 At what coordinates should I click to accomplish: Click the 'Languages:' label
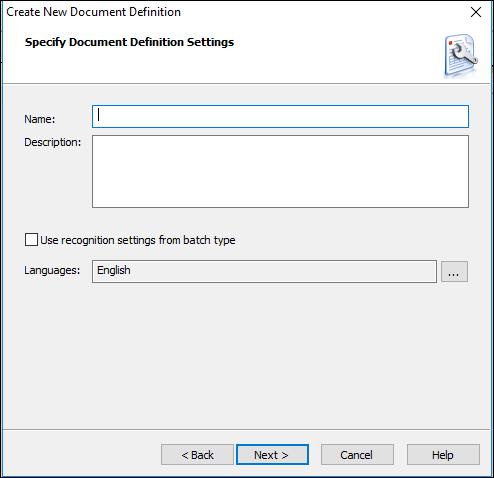[x=52, y=270]
